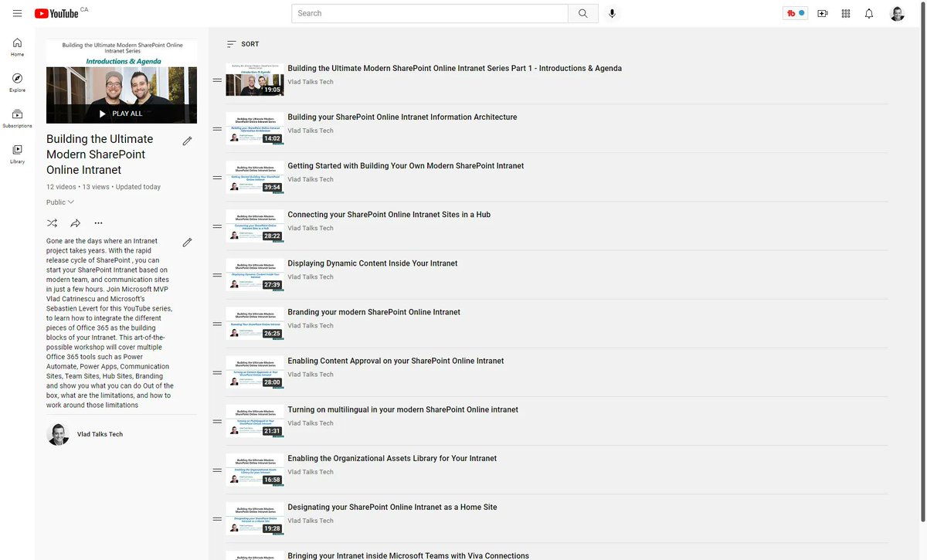Screen dimensions: 927x560
Task: Open Getting Started with Building Your Own Modern Intranet
Action: (406, 165)
